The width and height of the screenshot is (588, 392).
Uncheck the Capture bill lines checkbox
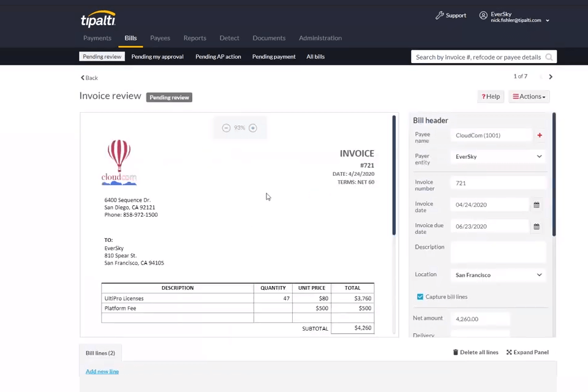coord(420,297)
